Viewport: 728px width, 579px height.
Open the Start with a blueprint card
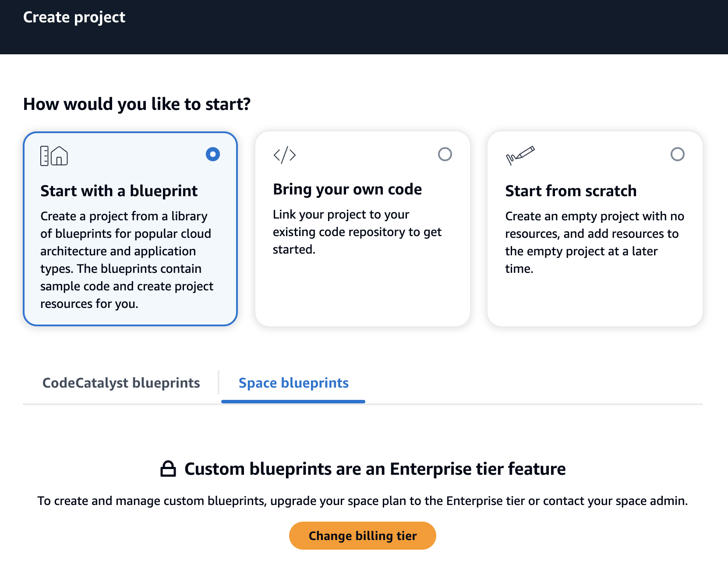130,228
